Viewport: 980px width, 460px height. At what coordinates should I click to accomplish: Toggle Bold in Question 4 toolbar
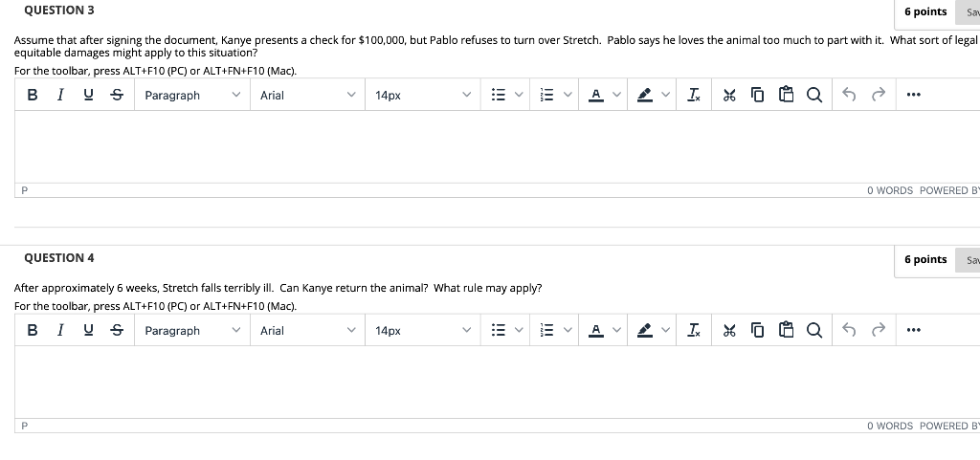[33, 330]
